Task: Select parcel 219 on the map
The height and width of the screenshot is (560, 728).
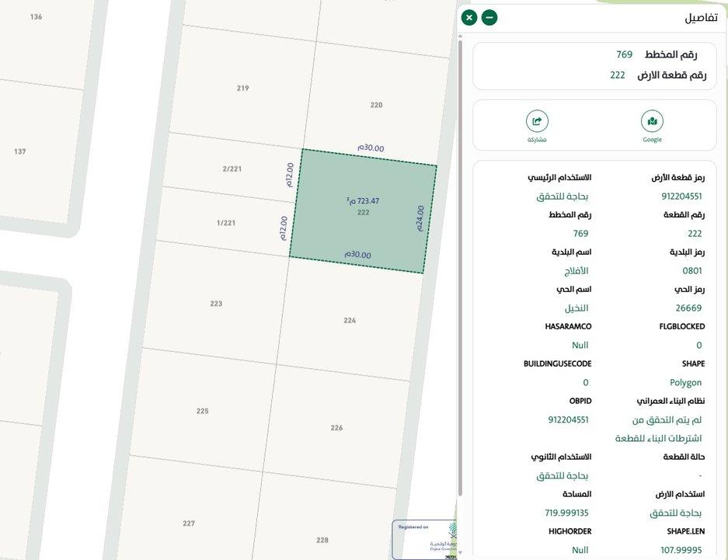Action: coord(243,88)
